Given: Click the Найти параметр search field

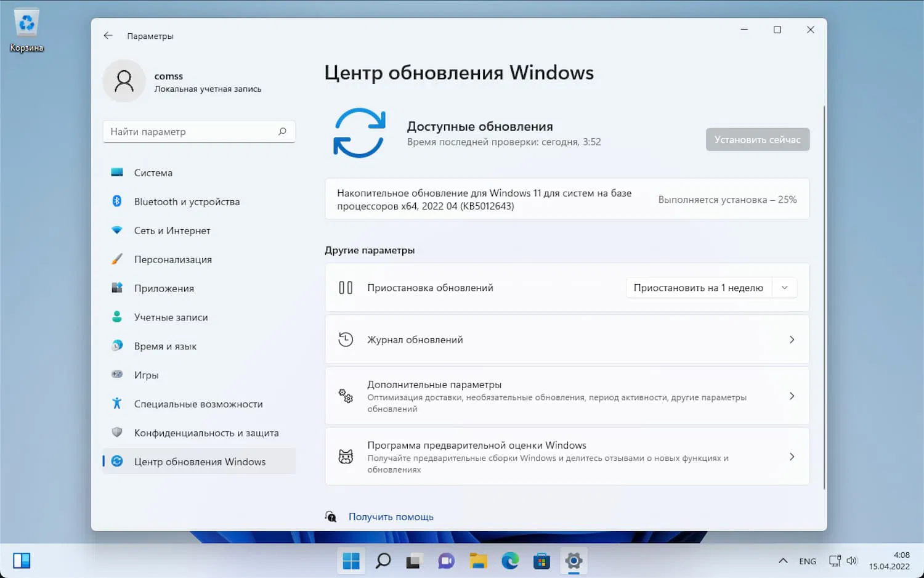Looking at the screenshot, I should [x=199, y=131].
